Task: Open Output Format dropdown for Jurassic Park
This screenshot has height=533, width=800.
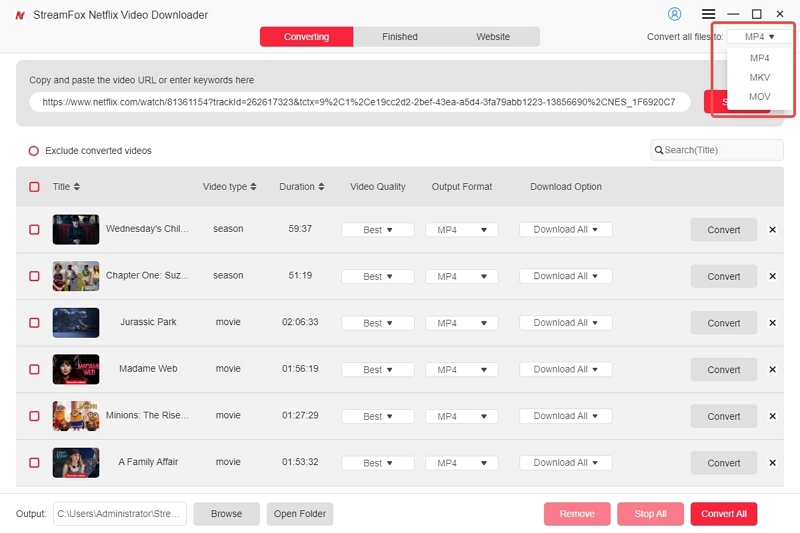Action: [461, 323]
